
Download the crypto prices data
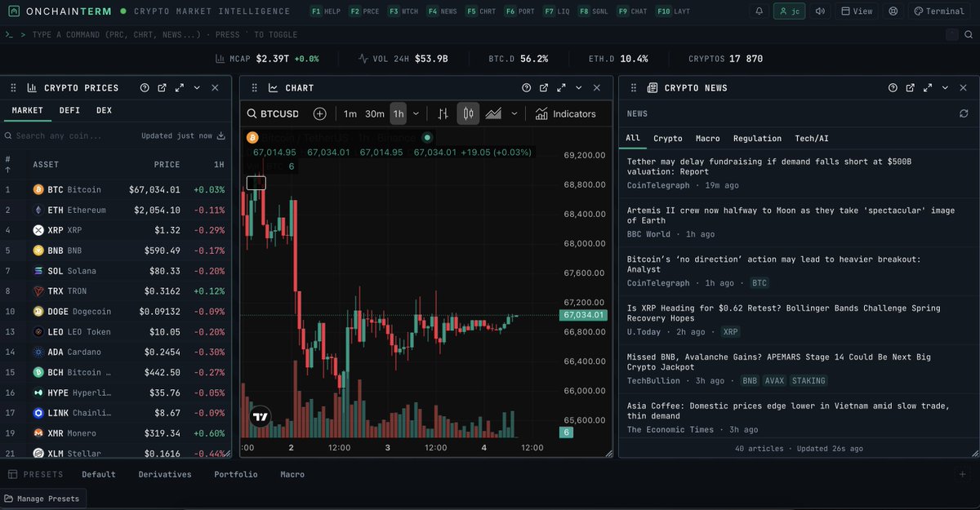click(220, 136)
